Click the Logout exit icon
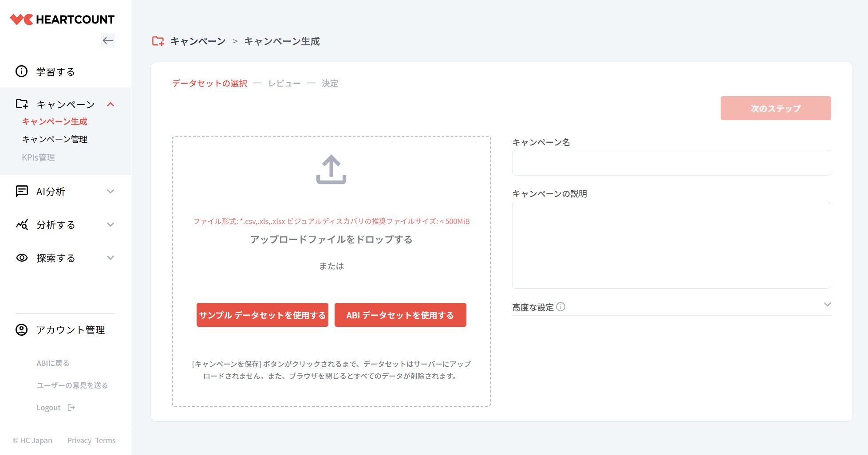 click(71, 408)
